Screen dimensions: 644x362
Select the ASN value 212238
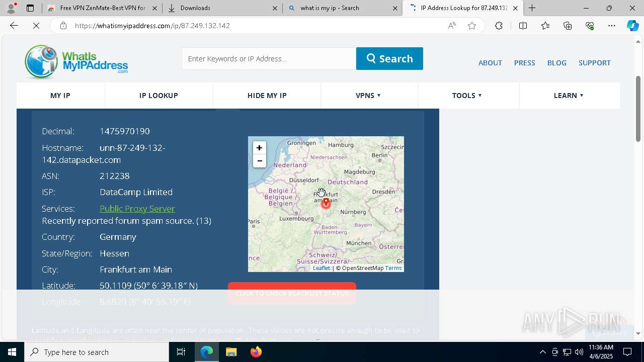tap(115, 176)
